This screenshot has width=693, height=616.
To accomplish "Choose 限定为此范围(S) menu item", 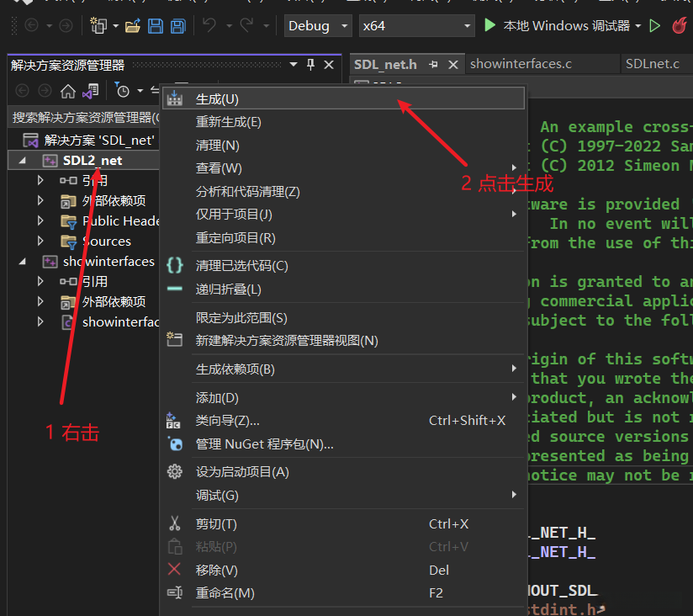I will [x=343, y=317].
